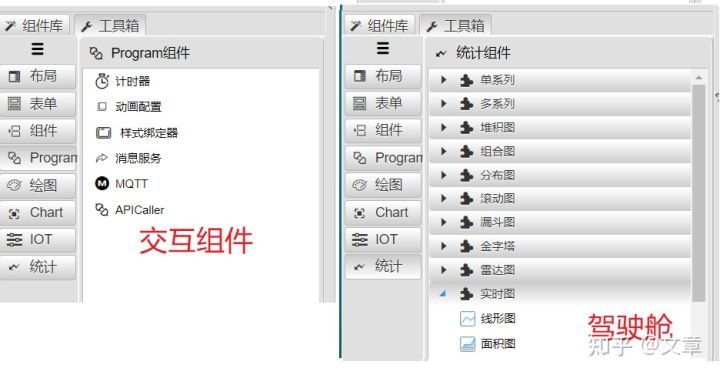Select 线形图 tree item label
720x375 pixels.
point(498,319)
